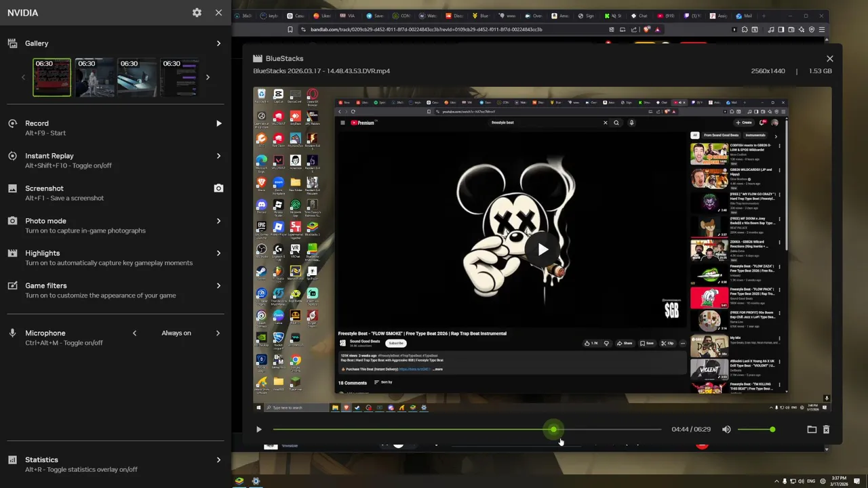The height and width of the screenshot is (488, 868).
Task: Show previous gallery thumbnails
Action: pyautogui.click(x=23, y=77)
